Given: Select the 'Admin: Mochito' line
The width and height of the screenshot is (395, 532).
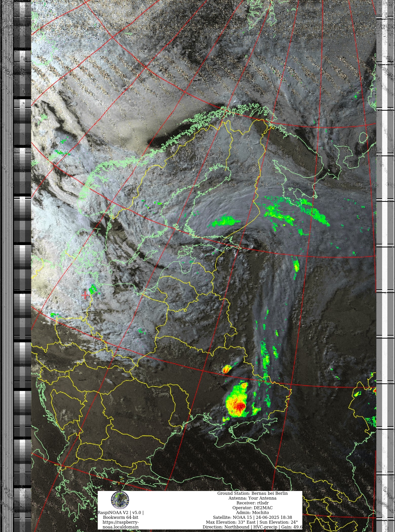Looking at the screenshot, I should (252, 513).
